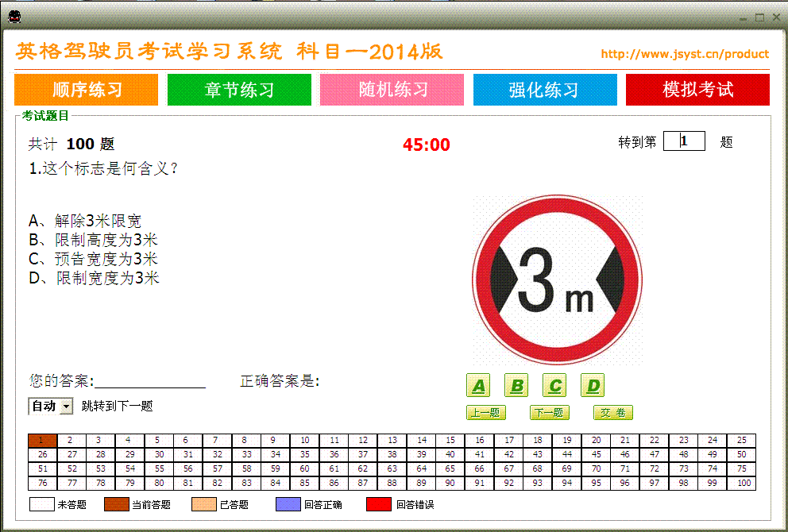Jump to question 100 in the grid
The width and height of the screenshot is (788, 532).
(744, 483)
